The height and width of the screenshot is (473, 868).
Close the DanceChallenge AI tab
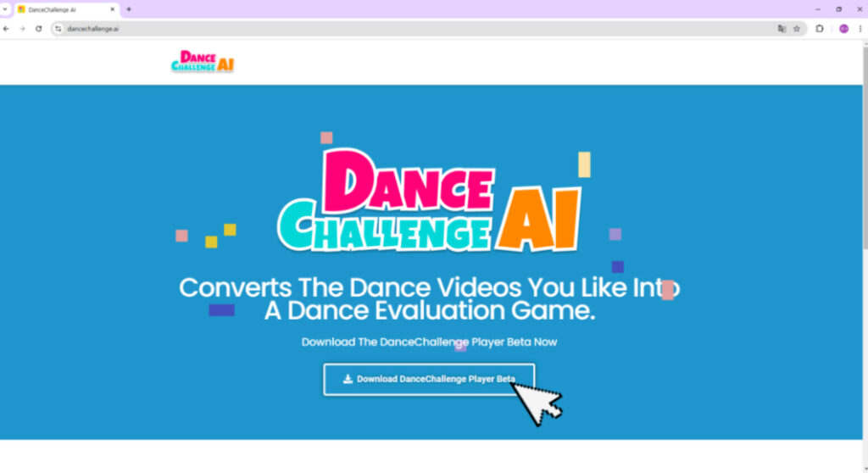click(113, 9)
